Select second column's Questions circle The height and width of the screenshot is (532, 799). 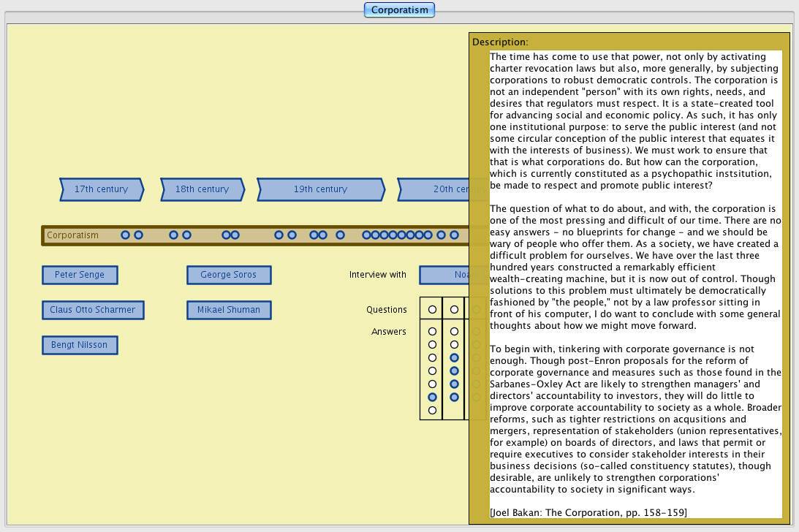click(454, 310)
